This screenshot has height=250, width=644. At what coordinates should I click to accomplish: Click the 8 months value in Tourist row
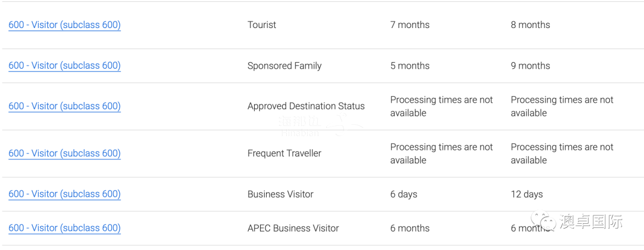pyautogui.click(x=530, y=24)
